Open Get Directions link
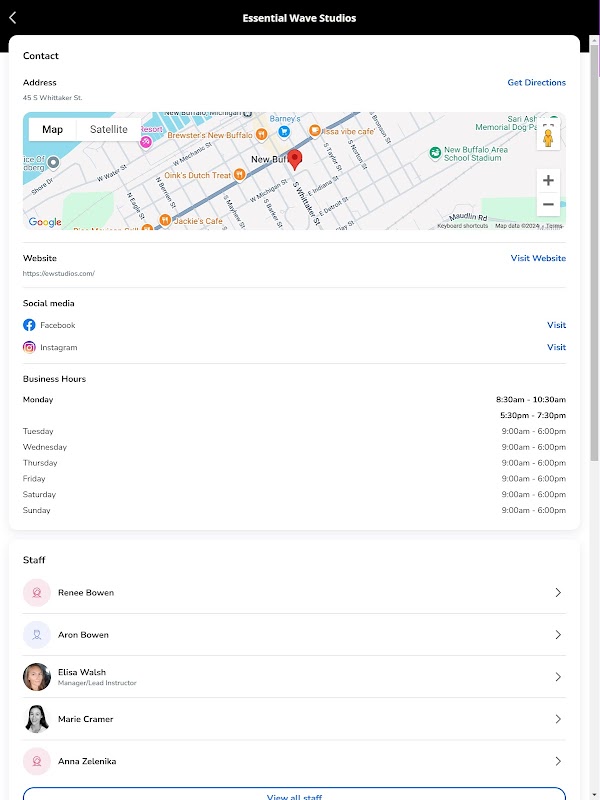 (536, 83)
